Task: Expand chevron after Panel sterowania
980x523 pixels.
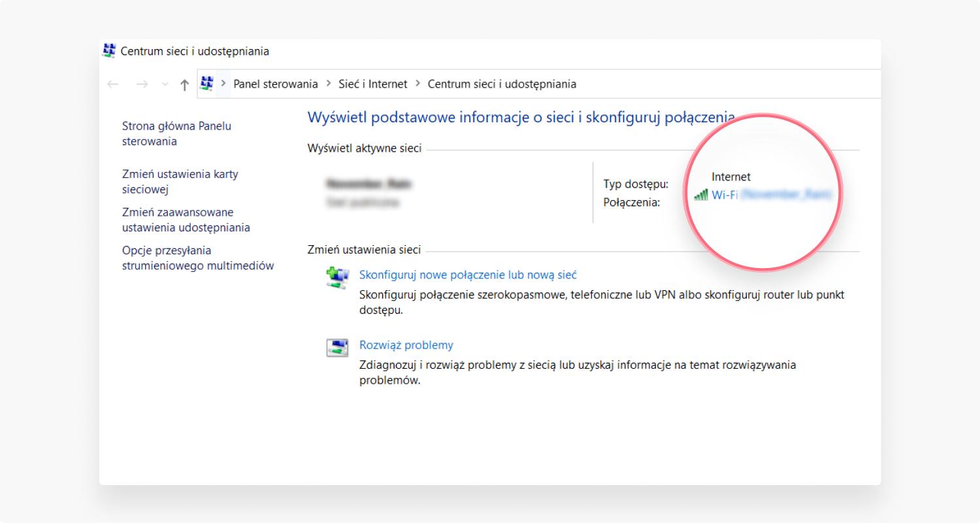Action: tap(329, 84)
